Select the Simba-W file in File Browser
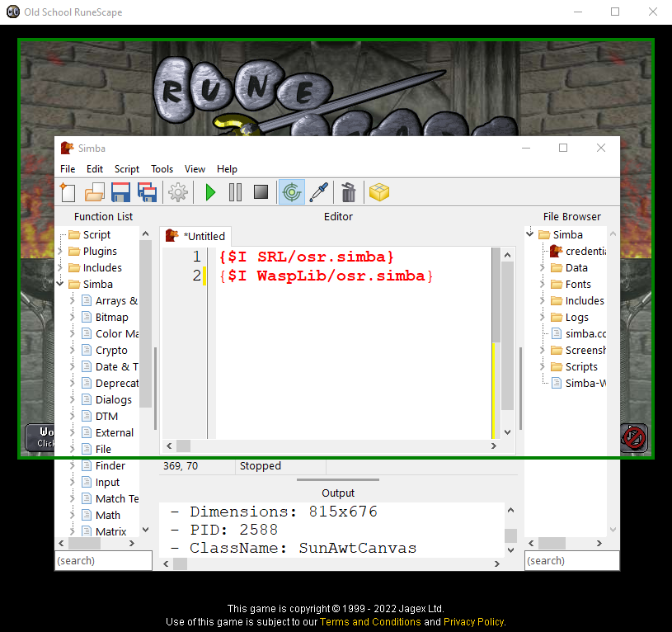The image size is (672, 632). [x=579, y=383]
